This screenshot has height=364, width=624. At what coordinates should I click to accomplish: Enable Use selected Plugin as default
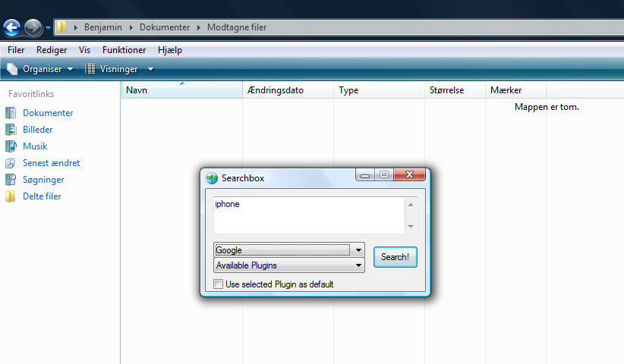click(x=218, y=284)
